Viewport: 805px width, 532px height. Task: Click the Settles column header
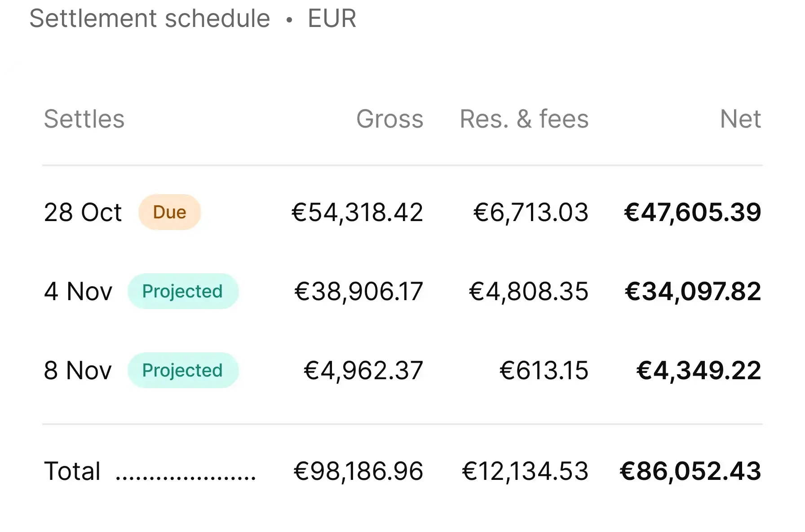[x=84, y=119]
